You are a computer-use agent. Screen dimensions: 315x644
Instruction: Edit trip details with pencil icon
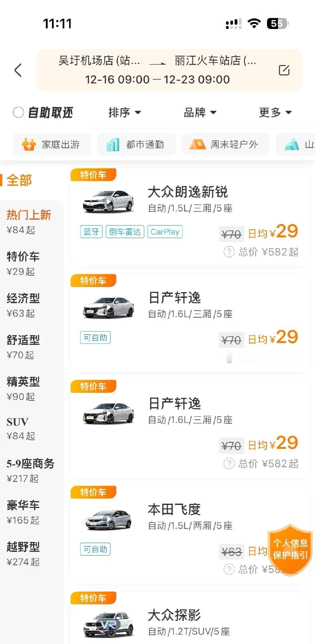pos(284,70)
